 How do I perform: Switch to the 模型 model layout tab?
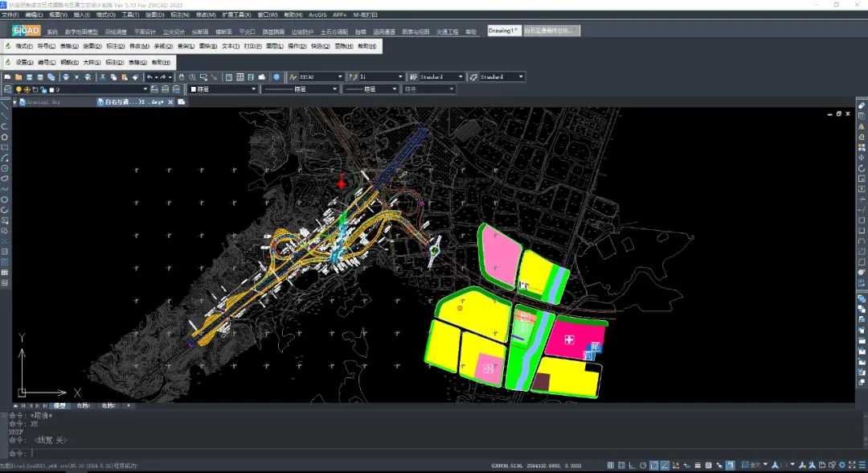[x=59, y=406]
